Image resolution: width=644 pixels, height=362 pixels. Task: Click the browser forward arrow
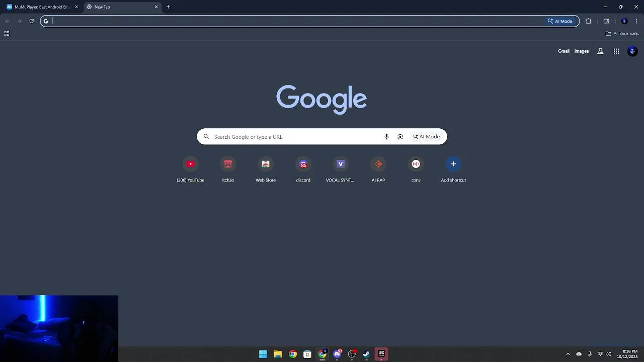click(x=19, y=21)
